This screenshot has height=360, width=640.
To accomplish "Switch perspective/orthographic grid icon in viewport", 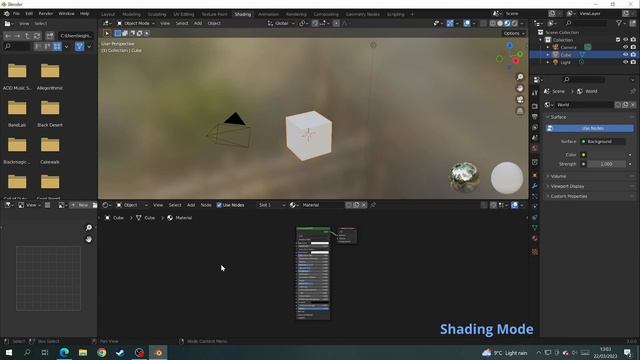I will click(x=520, y=111).
